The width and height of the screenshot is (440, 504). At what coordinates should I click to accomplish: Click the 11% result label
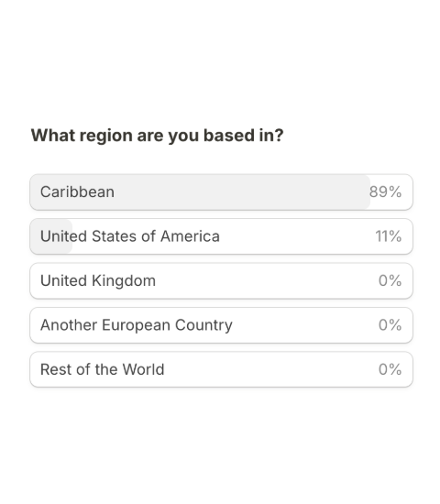[x=389, y=236]
